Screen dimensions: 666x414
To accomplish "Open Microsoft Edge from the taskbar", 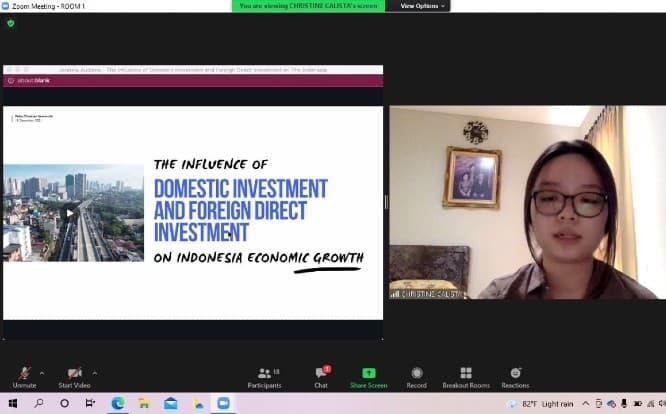I will 118,403.
